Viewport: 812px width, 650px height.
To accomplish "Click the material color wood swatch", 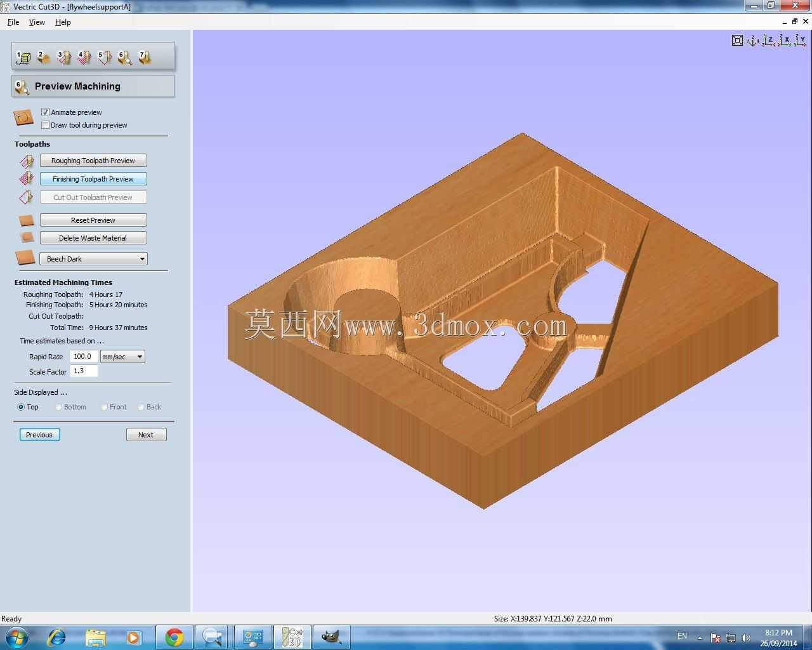I will 25,258.
